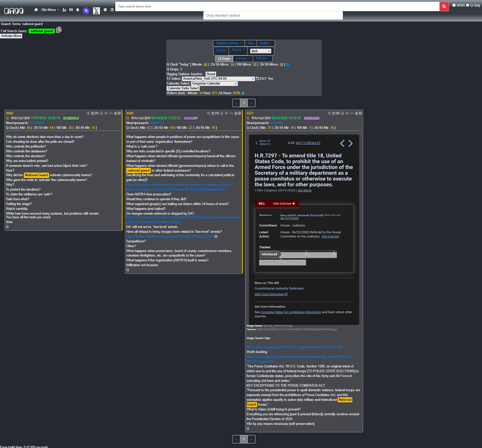
Task: Click the share icon on drop 4521
Action: click(x=329, y=113)
